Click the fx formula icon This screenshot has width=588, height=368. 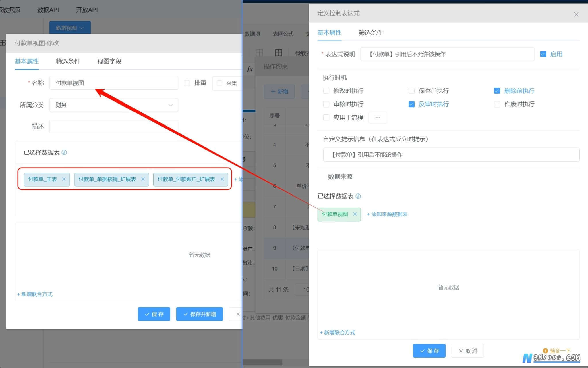[249, 69]
